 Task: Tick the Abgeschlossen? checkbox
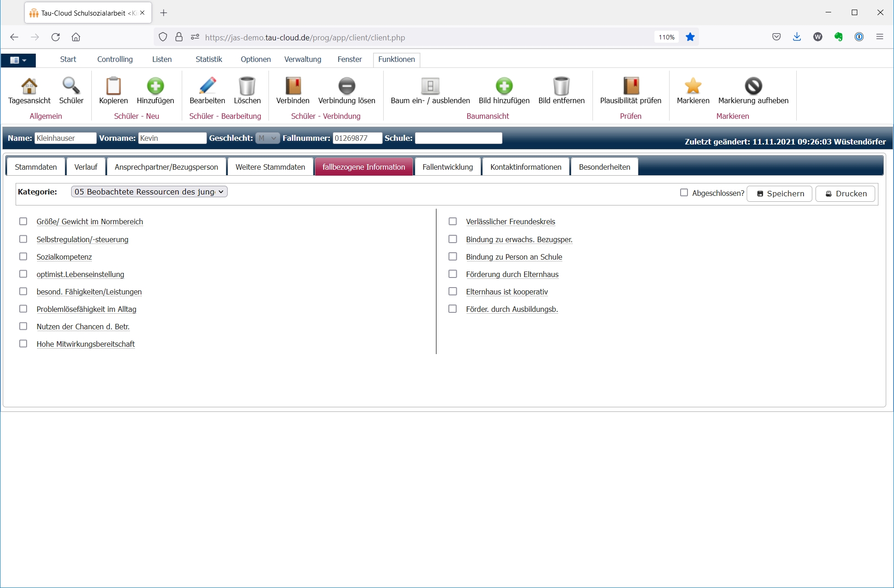tap(684, 193)
